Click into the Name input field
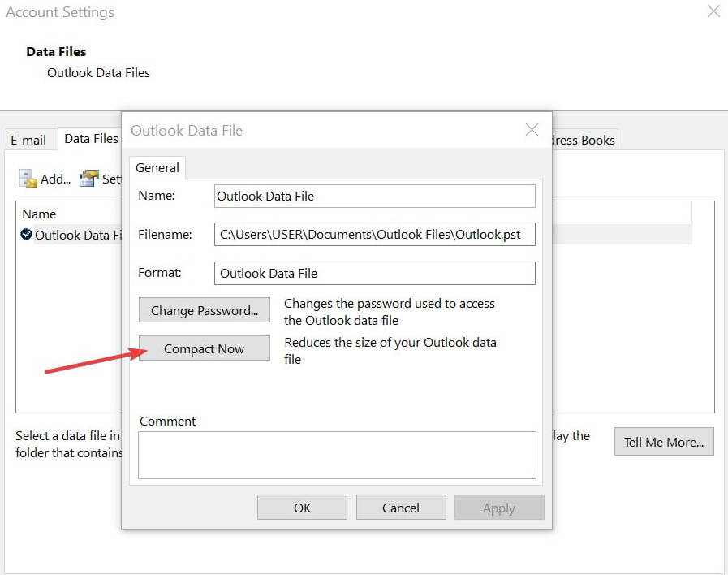The height and width of the screenshot is (575, 728). pyautogui.click(x=375, y=196)
